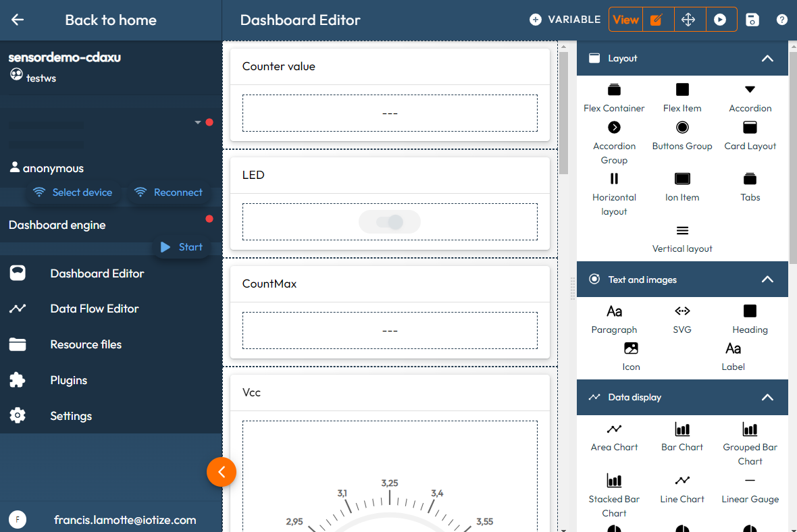Collapse the Text and images section
Image resolution: width=797 pixels, height=532 pixels.
[x=767, y=279]
